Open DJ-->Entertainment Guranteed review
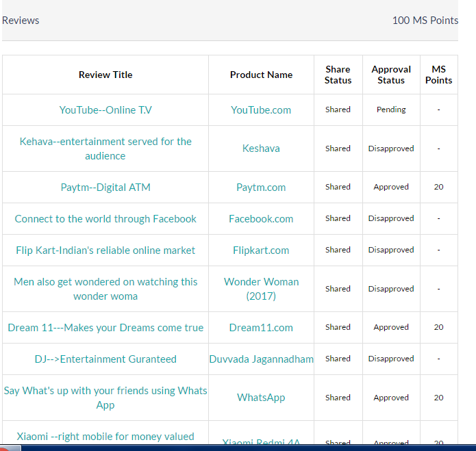 coord(105,359)
